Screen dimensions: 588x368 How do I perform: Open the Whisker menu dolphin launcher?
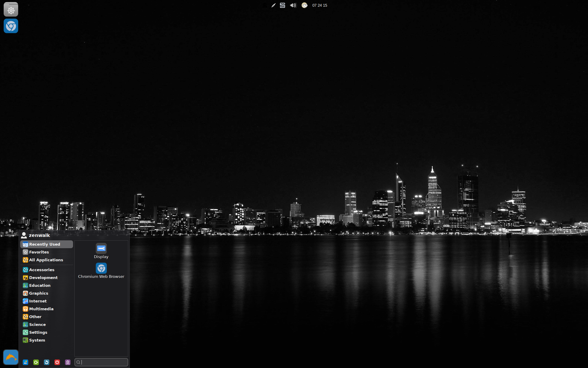coord(11,357)
